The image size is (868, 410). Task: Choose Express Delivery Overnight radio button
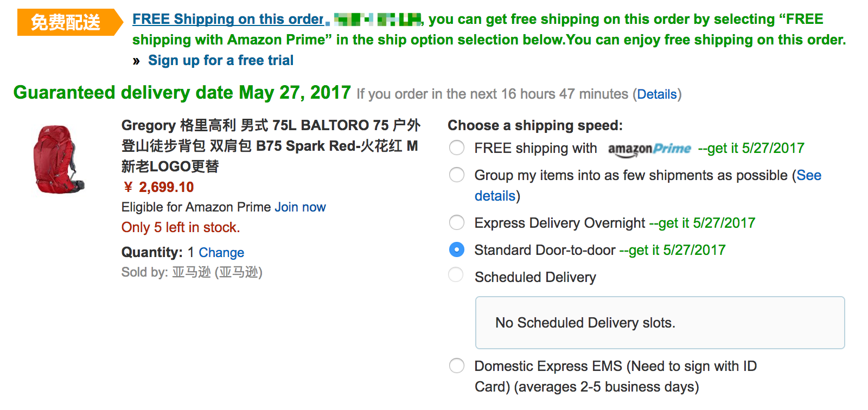[457, 222]
